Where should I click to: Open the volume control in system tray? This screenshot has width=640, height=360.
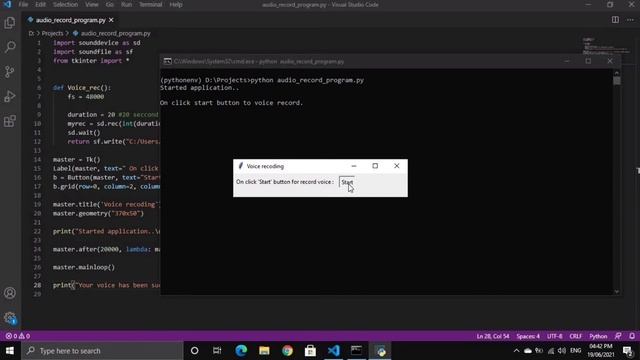(562, 351)
